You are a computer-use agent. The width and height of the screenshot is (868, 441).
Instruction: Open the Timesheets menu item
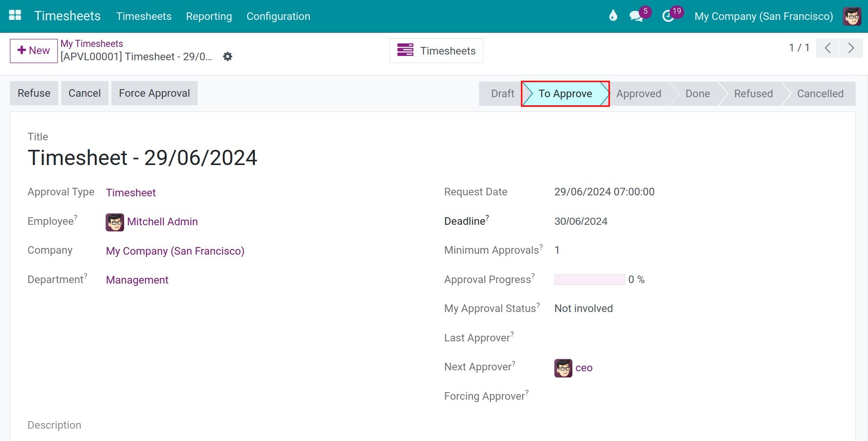pos(144,16)
